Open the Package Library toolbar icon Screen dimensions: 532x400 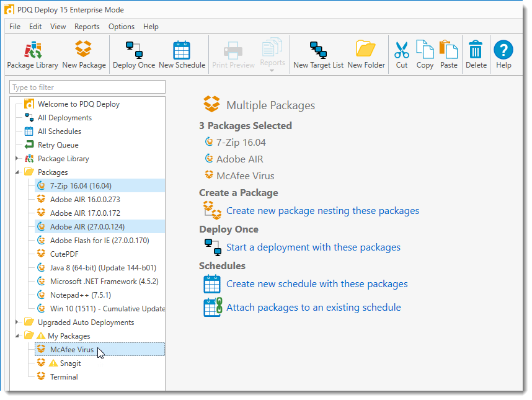click(33, 55)
